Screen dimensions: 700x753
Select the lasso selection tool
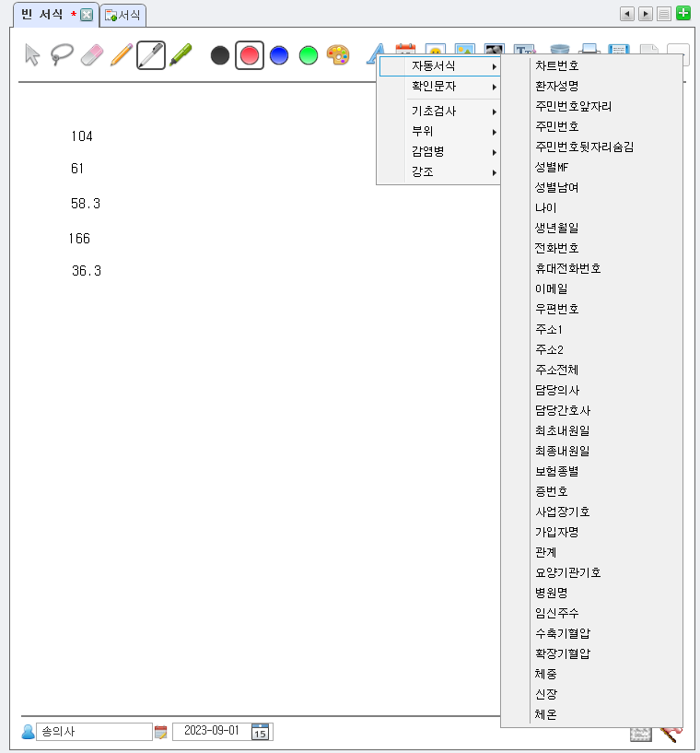tap(61, 55)
